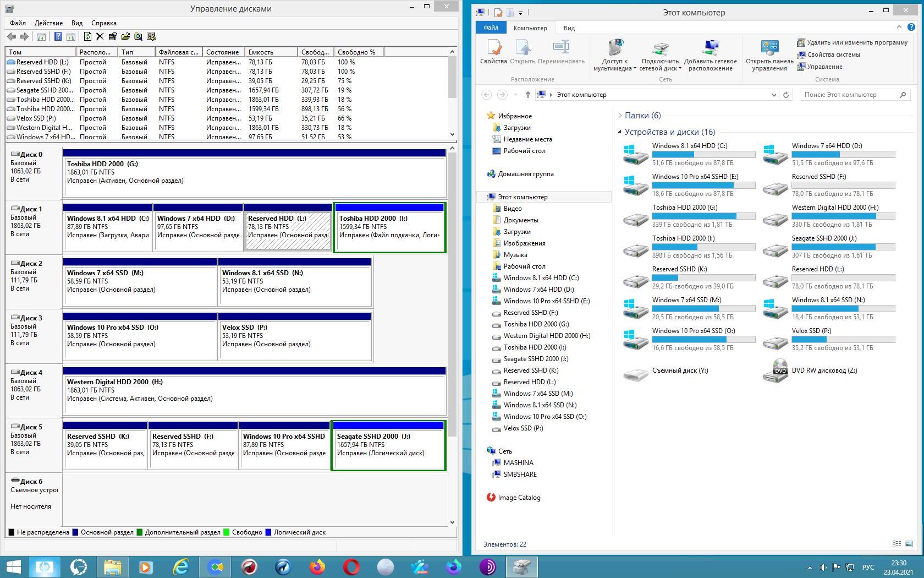The image size is (924, 578).
Task: Click Свойства системы in the ribbon
Action: click(x=829, y=54)
